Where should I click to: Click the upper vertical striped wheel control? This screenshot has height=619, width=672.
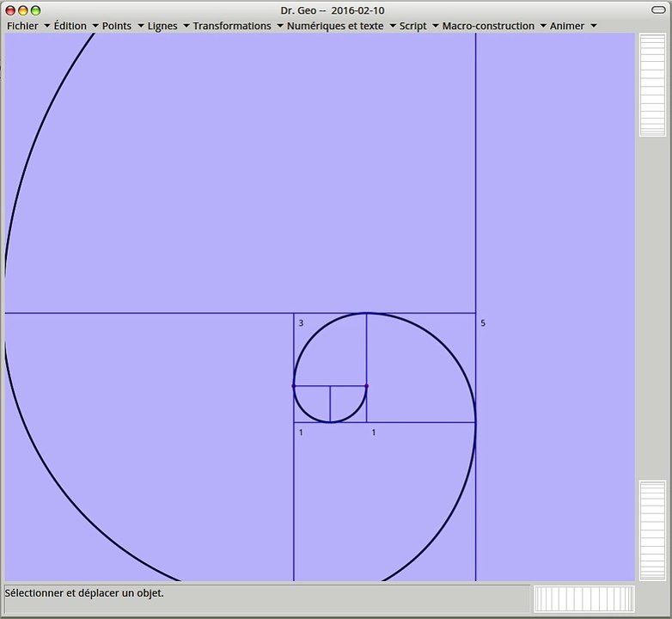[652, 85]
